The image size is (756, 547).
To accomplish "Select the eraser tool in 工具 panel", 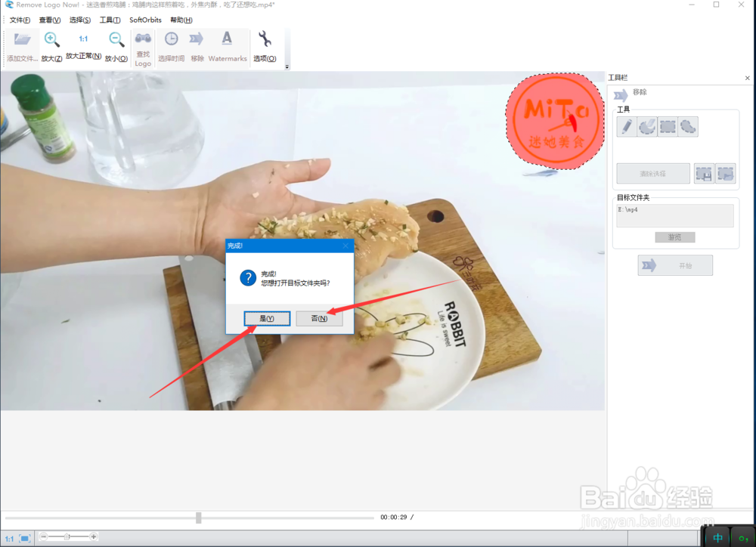I will (x=647, y=127).
